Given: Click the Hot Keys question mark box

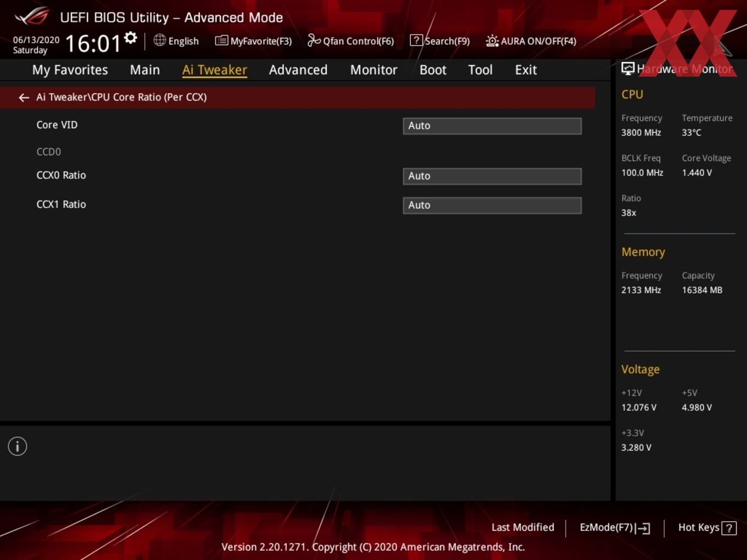Looking at the screenshot, I should (729, 528).
